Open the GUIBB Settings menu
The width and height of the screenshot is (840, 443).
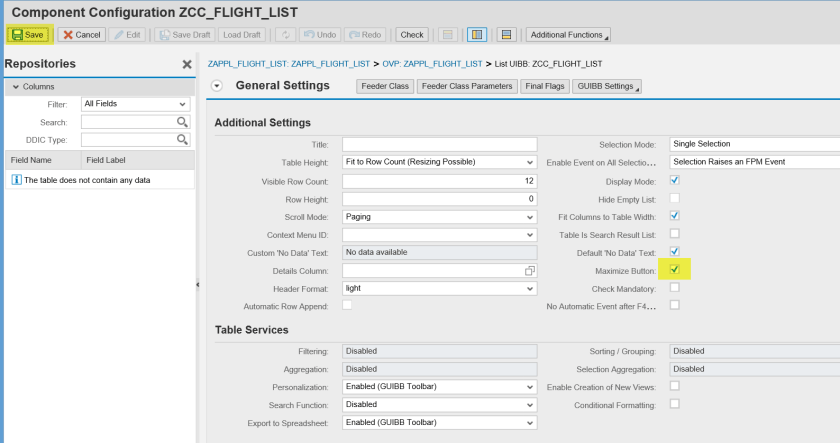point(607,86)
